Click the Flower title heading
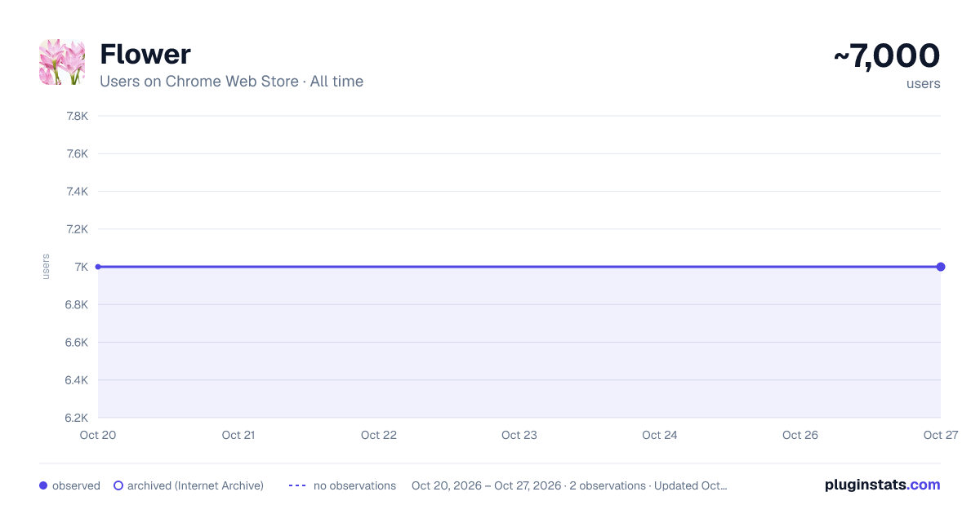The image size is (980, 514). pyautogui.click(x=145, y=55)
